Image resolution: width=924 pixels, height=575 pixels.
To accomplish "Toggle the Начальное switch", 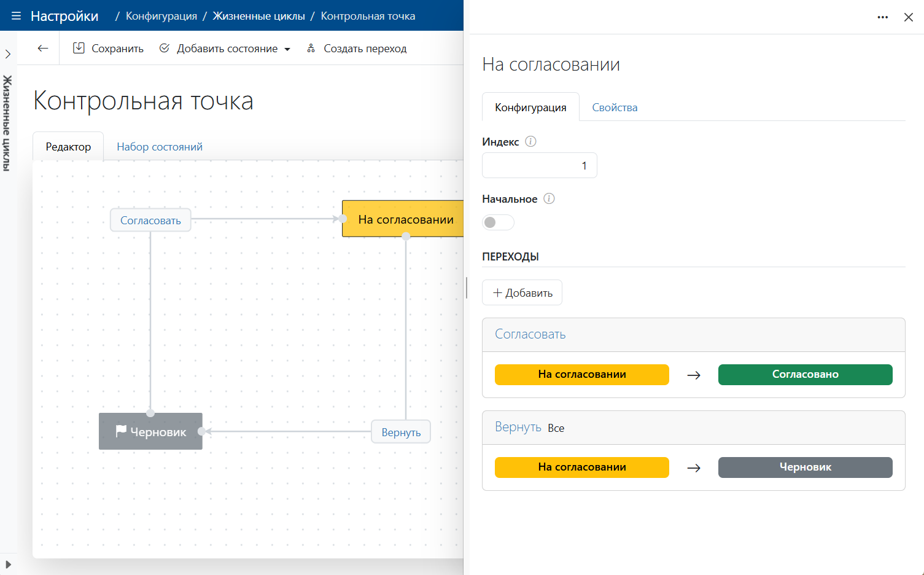I will tap(498, 222).
